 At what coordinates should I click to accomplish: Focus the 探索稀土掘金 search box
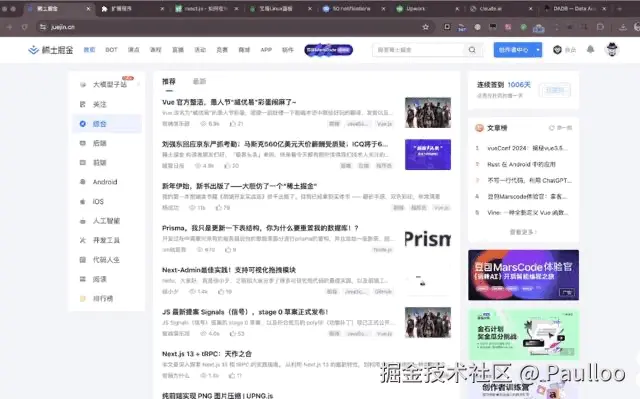[x=419, y=50]
